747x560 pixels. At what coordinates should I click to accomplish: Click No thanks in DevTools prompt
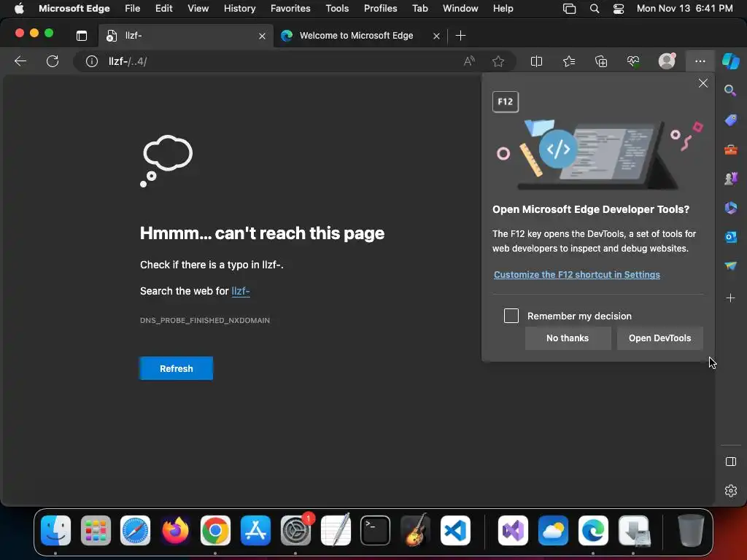(x=568, y=338)
